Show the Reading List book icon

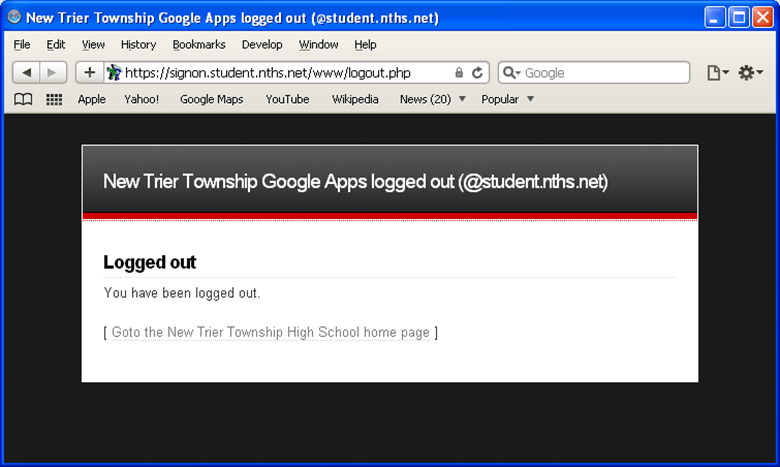(23, 99)
